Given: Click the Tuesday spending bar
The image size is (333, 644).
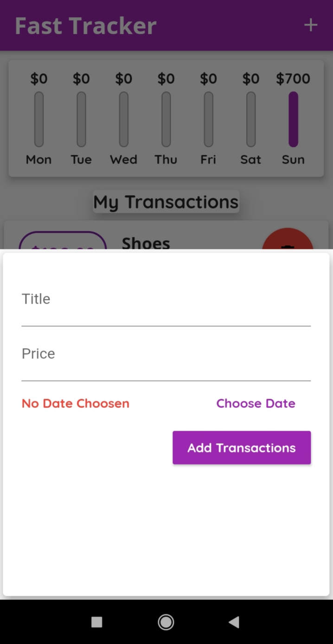Looking at the screenshot, I should (81, 118).
